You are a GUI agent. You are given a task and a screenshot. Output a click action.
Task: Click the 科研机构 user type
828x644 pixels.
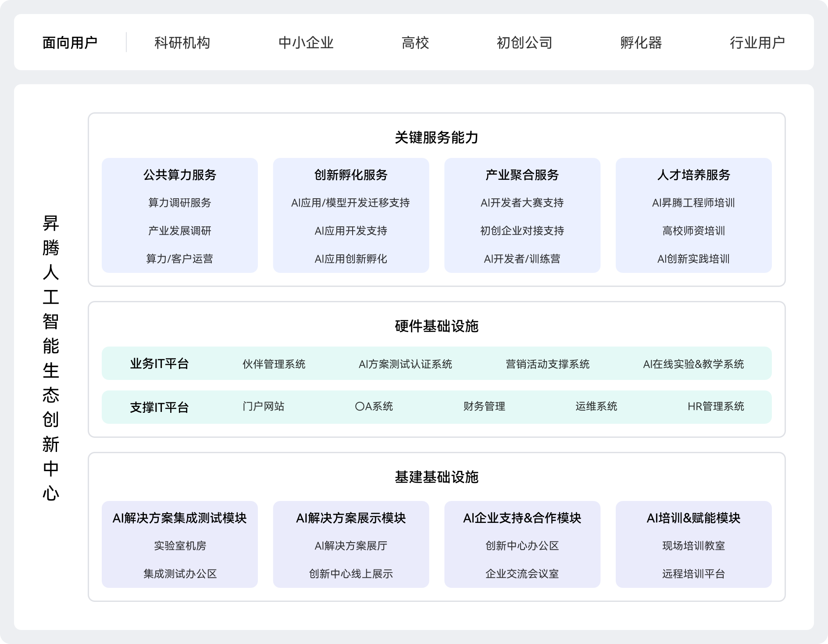coord(182,43)
